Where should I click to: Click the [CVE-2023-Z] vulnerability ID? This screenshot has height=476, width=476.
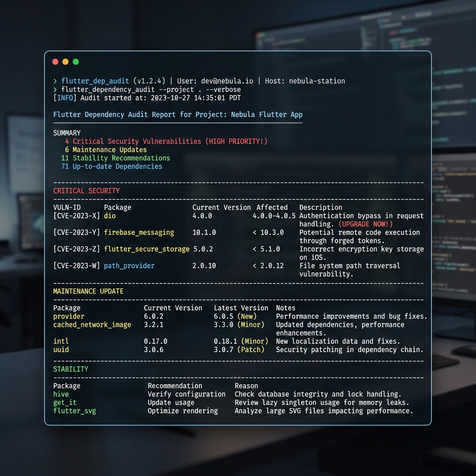pyautogui.click(x=77, y=249)
